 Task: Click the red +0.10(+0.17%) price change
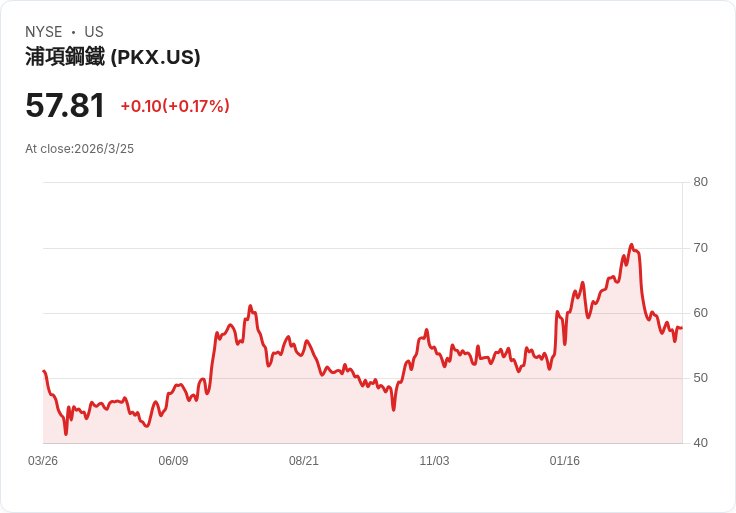[175, 106]
